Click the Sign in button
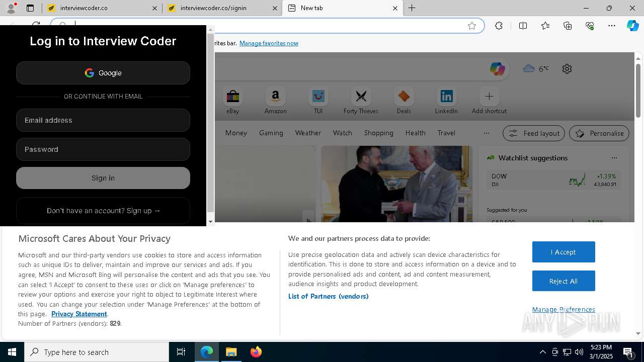 (x=103, y=178)
